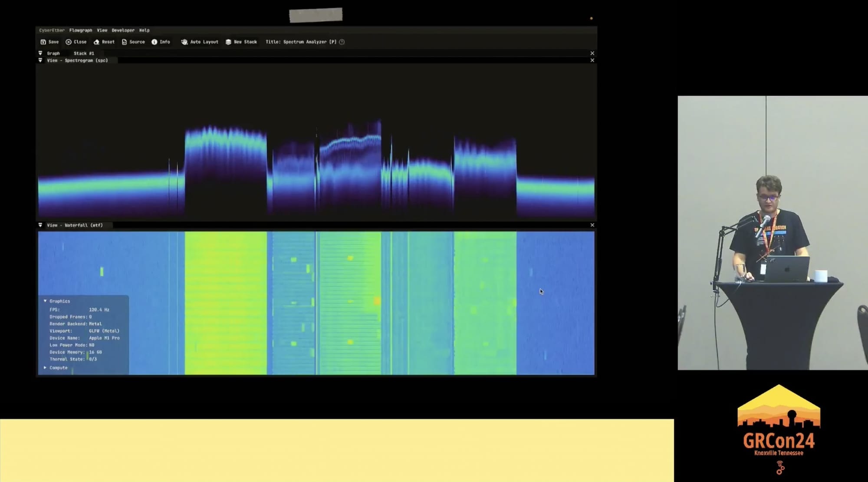Image resolution: width=868 pixels, height=482 pixels.
Task: Toggle the Graph panel disclosure chevron
Action: tap(40, 53)
